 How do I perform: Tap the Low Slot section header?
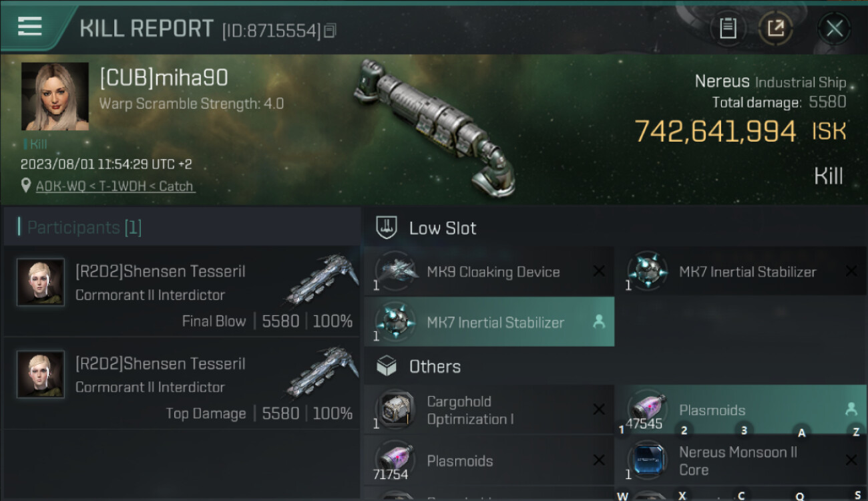(x=442, y=228)
